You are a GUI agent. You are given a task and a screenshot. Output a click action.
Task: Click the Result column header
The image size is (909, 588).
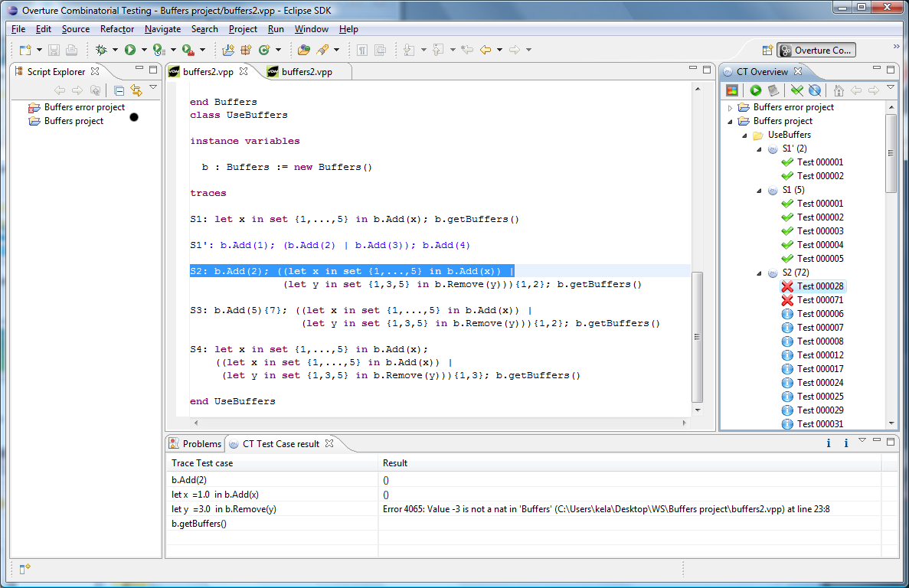[629, 463]
